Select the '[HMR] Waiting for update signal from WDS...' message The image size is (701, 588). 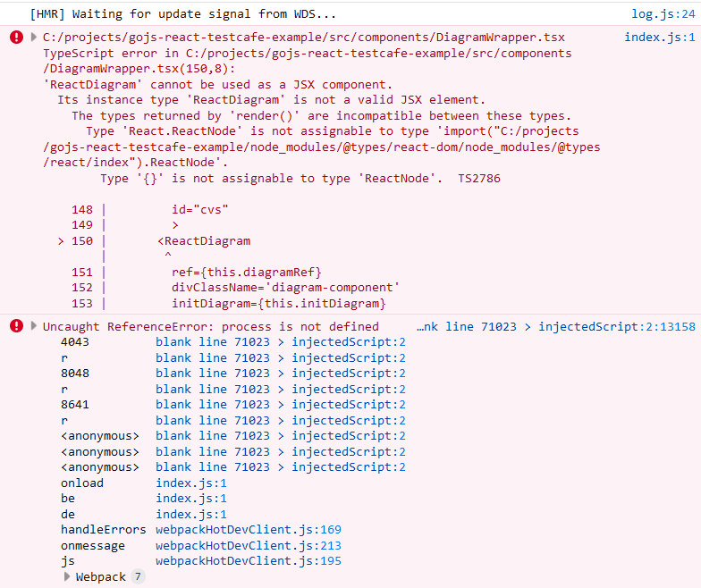[182, 14]
